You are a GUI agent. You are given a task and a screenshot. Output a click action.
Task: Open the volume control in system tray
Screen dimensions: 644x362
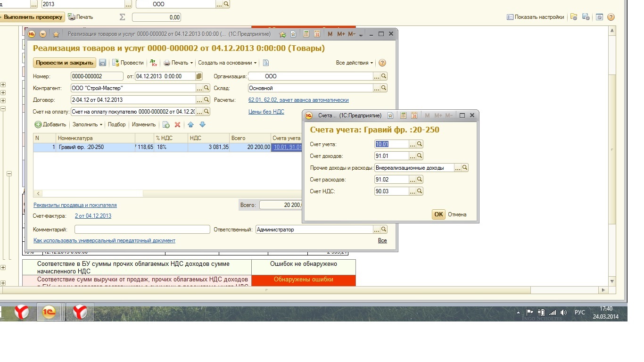563,313
